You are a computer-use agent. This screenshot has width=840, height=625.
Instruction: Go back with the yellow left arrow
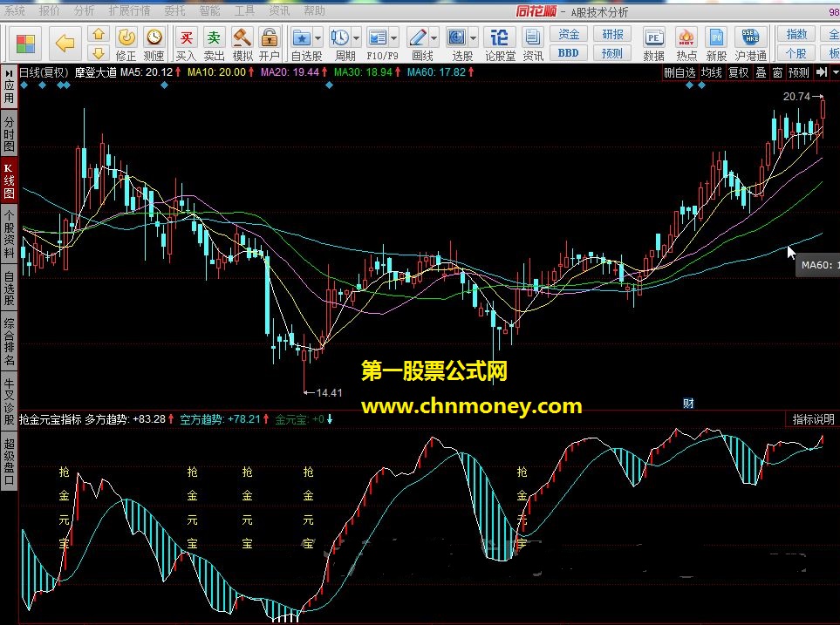coord(65,44)
